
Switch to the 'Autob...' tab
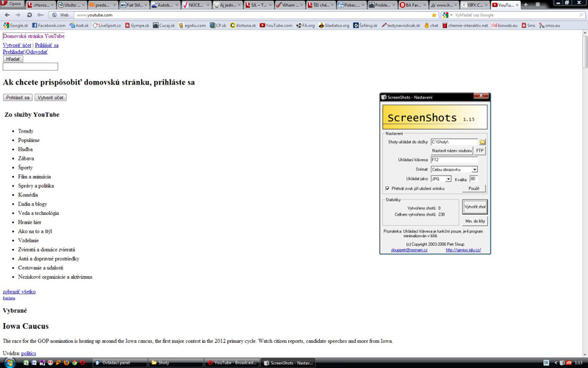pos(165,5)
